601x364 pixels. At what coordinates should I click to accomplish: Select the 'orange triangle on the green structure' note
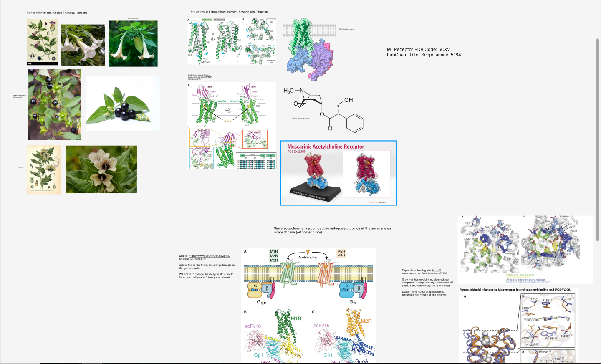[207, 266]
